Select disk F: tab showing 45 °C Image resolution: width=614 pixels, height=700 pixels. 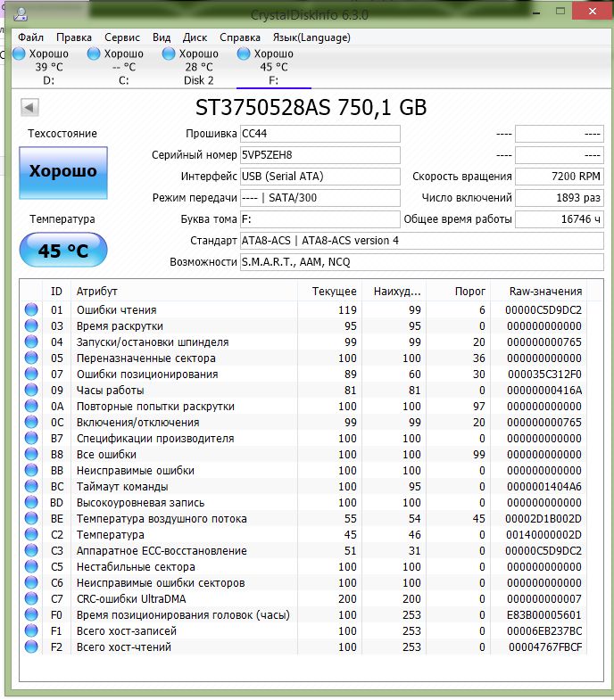(274, 67)
